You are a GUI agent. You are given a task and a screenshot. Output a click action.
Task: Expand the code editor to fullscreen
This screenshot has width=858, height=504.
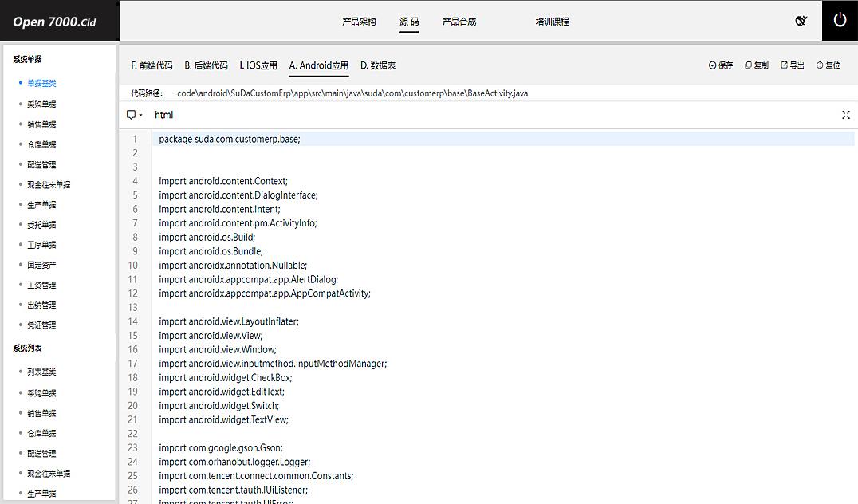pyautogui.click(x=846, y=115)
